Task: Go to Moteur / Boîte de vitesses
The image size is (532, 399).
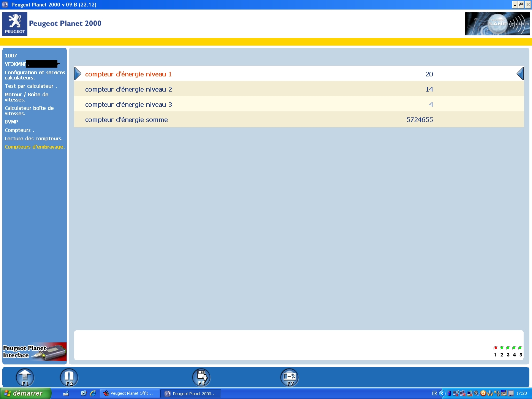Action: [x=26, y=97]
